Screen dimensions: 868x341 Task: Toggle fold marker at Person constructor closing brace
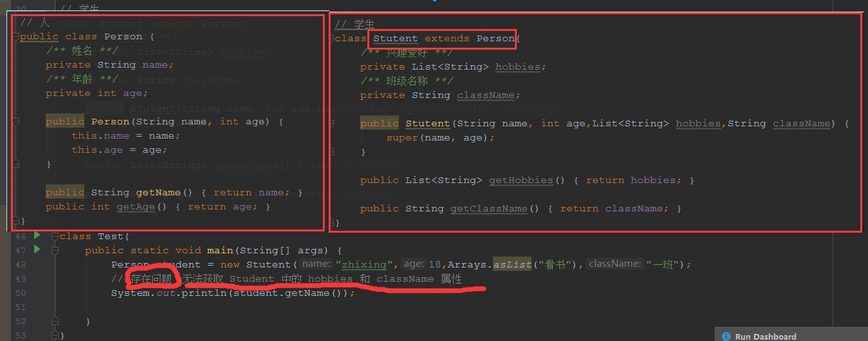coord(15,164)
